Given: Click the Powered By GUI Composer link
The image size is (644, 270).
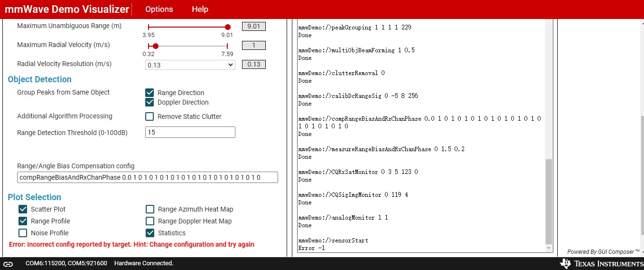Looking at the screenshot, I should (604, 251).
